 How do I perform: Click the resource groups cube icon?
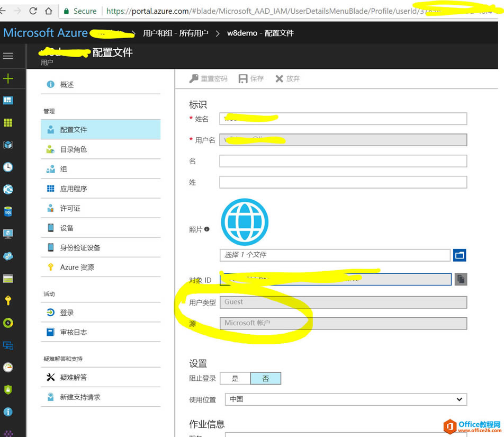[8, 145]
